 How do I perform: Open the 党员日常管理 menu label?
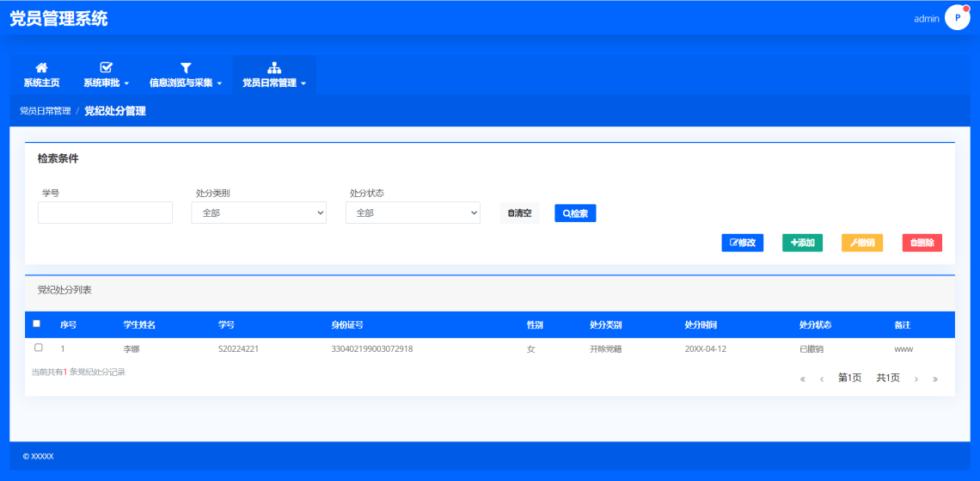[x=269, y=83]
